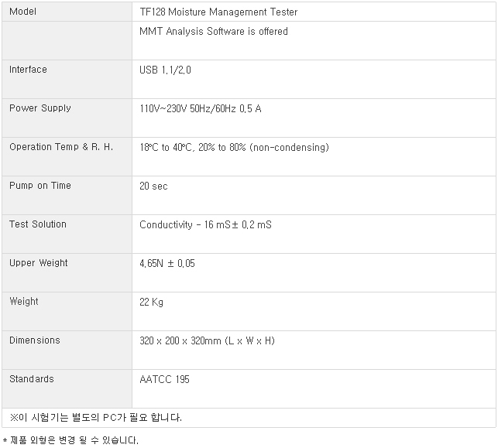Select the Conductivity 16 mS value
This screenshot has height=448, width=498.
[x=205, y=225]
